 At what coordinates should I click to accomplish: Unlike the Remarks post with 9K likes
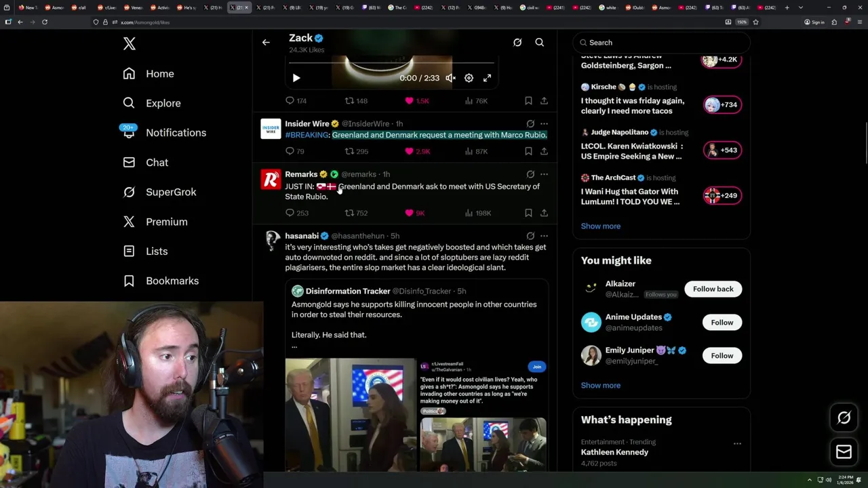tap(415, 213)
